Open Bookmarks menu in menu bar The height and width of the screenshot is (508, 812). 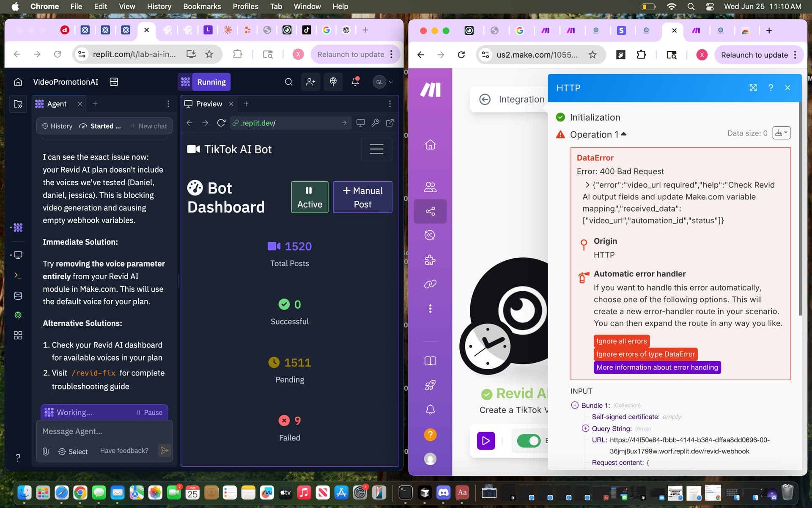point(202,6)
